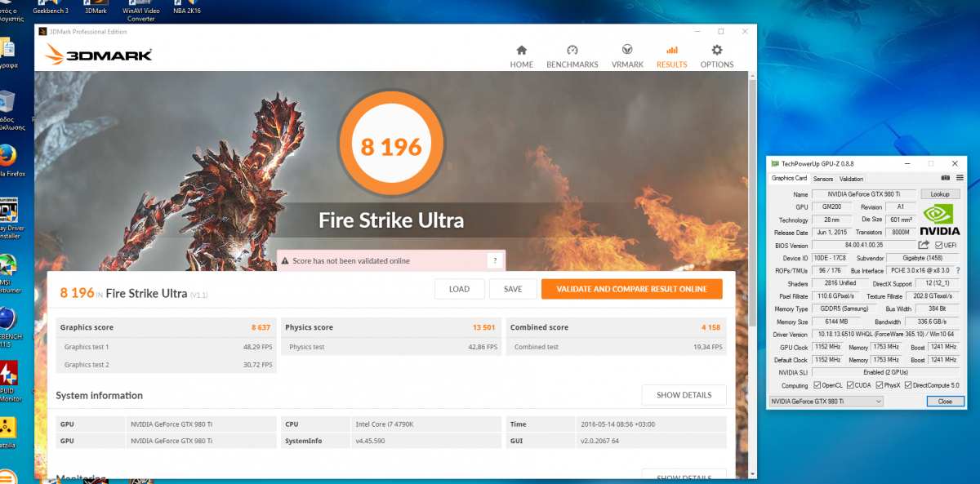The height and width of the screenshot is (484, 980).
Task: Click the Combined score value 4 158
Action: click(710, 327)
